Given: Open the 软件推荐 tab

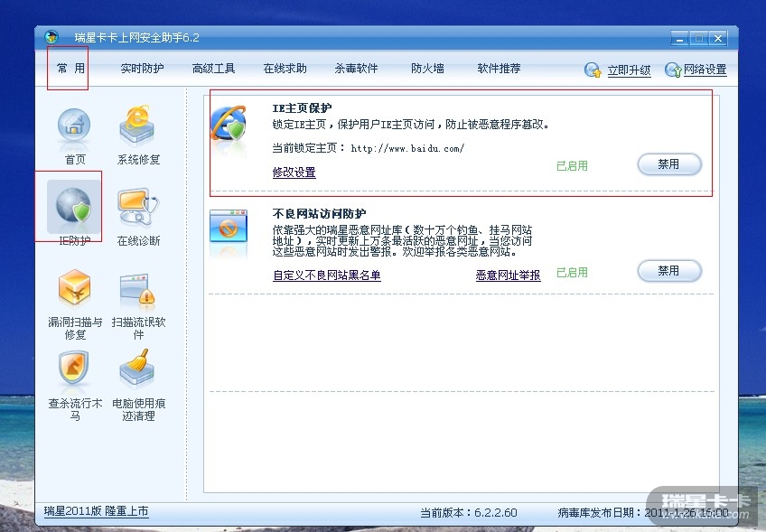Looking at the screenshot, I should 499,69.
